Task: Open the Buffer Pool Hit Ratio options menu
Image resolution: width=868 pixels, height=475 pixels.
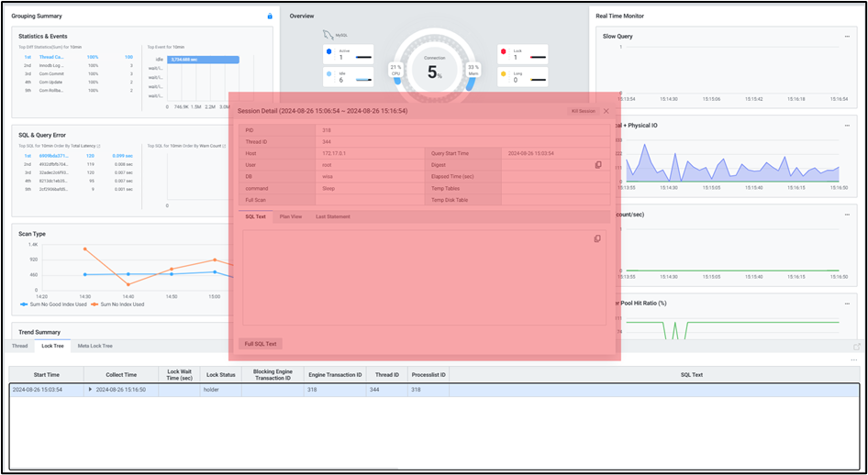Action: click(x=846, y=304)
